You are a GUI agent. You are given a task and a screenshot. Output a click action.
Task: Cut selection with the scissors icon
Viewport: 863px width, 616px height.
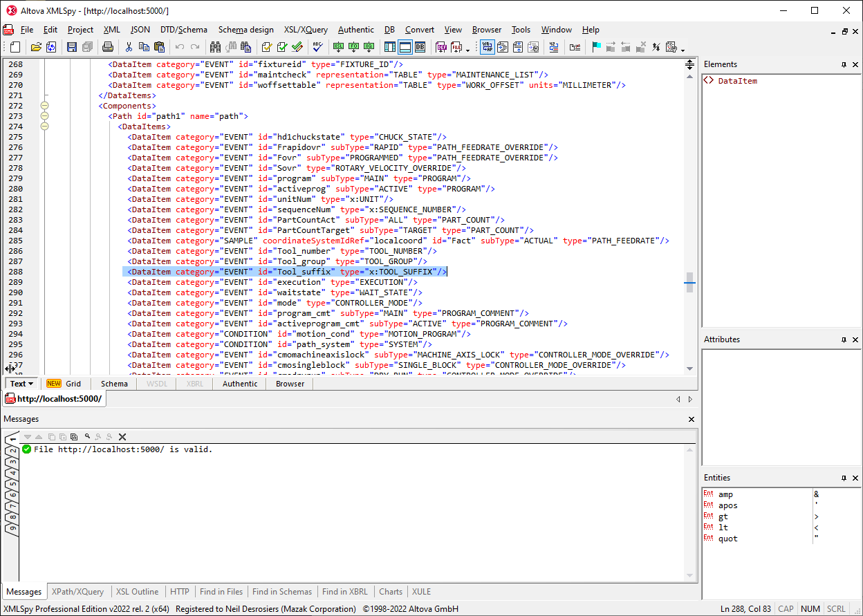[129, 47]
